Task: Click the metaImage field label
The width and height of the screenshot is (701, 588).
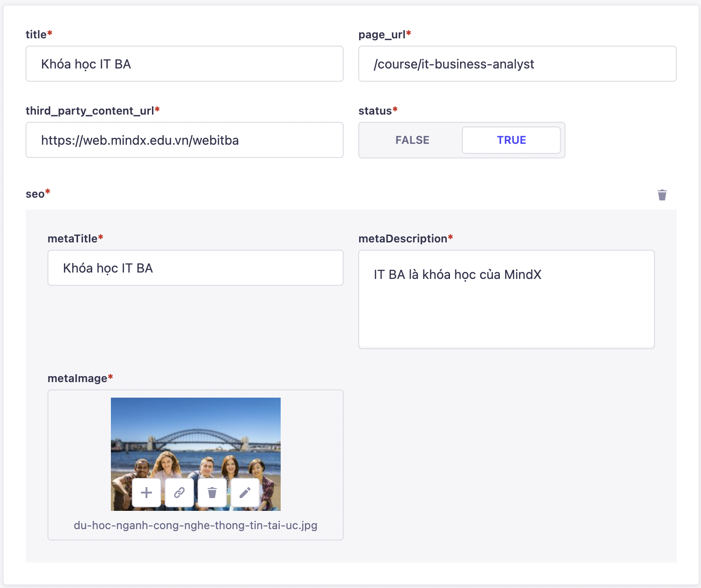Action: tap(78, 378)
